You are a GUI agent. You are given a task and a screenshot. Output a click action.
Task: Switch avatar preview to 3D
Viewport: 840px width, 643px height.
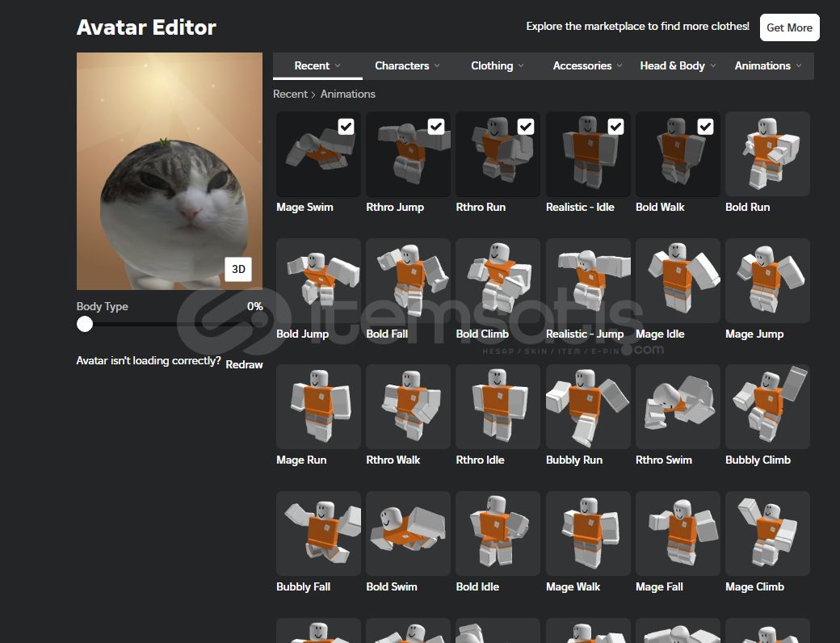[238, 269]
